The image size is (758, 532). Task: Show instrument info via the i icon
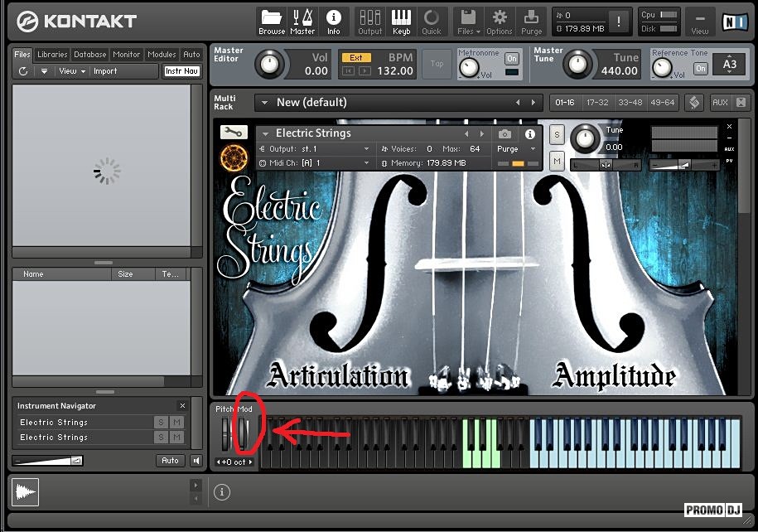pyautogui.click(x=530, y=133)
